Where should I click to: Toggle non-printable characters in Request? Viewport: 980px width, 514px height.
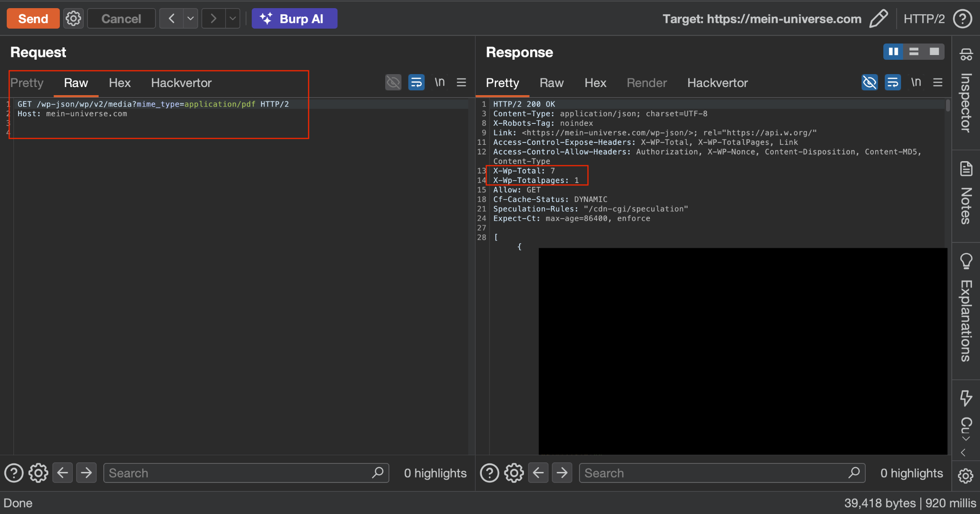coord(439,82)
